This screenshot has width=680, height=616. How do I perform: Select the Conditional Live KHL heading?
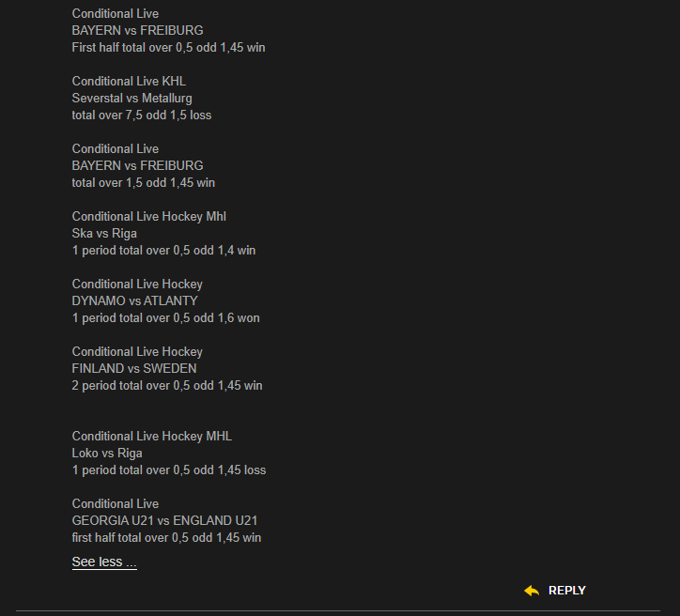(x=129, y=81)
